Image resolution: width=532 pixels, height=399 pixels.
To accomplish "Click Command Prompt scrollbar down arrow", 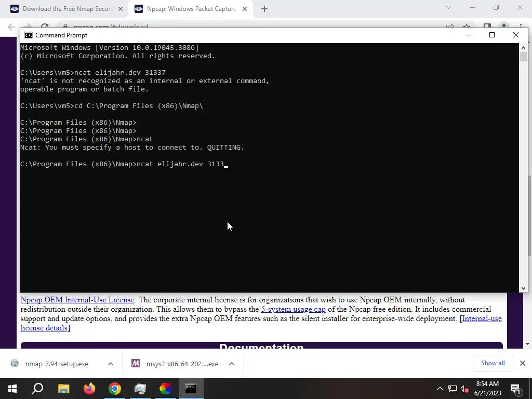I will (523, 288).
